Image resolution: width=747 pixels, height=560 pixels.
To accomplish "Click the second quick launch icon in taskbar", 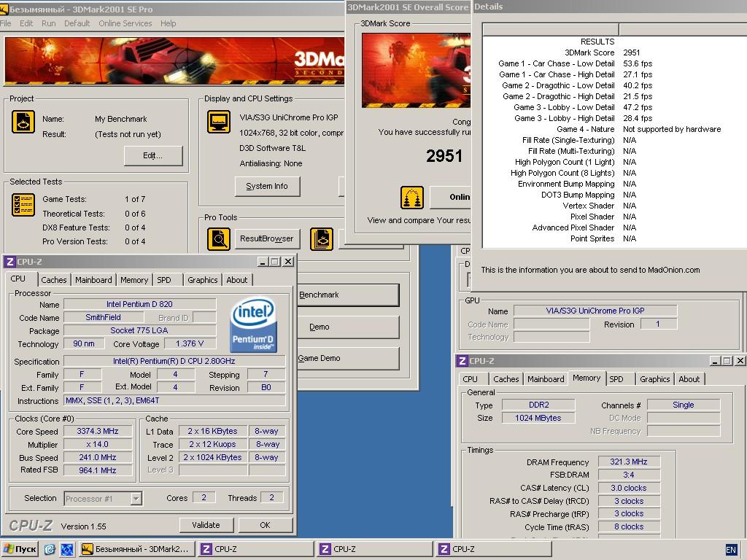I will tap(66, 549).
